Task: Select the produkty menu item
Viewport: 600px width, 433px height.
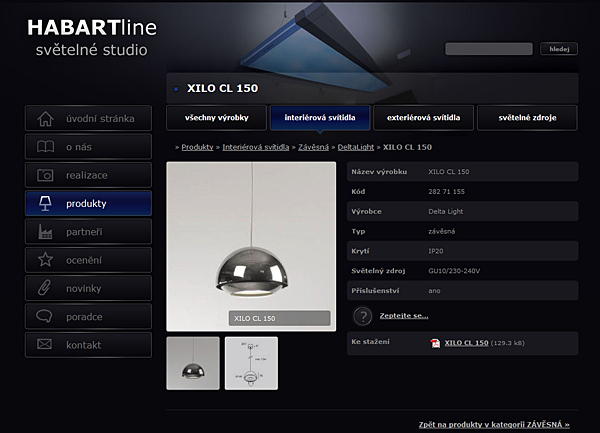Action: [88, 203]
